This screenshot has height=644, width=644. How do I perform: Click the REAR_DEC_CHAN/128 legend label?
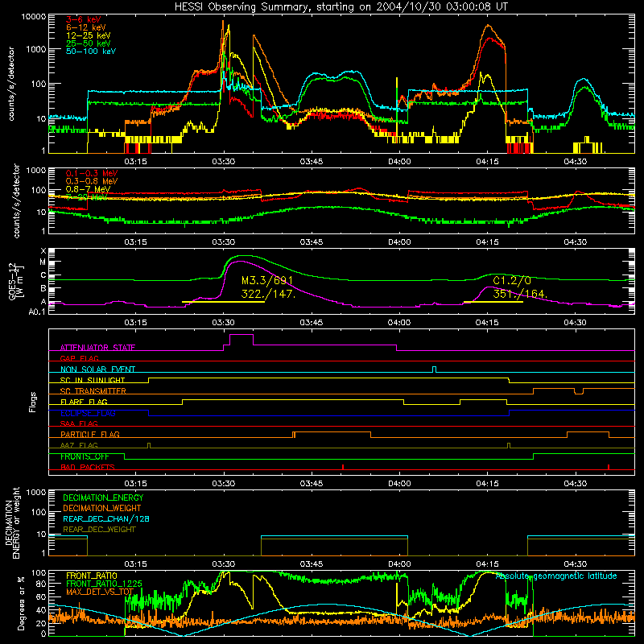(106, 518)
